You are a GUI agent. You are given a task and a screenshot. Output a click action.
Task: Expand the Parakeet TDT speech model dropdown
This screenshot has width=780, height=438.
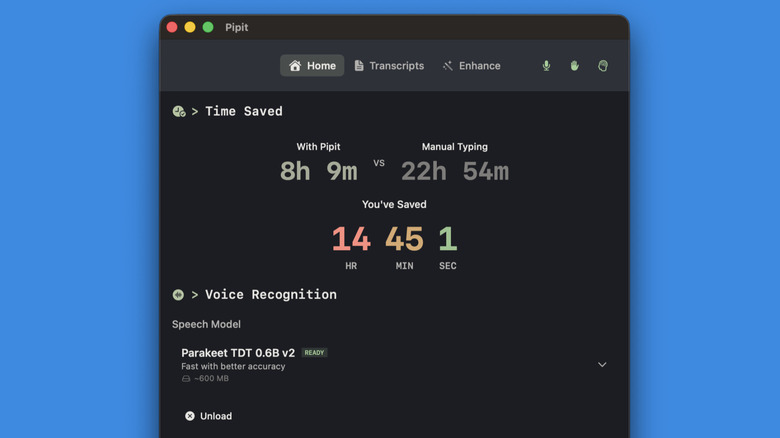(x=602, y=365)
